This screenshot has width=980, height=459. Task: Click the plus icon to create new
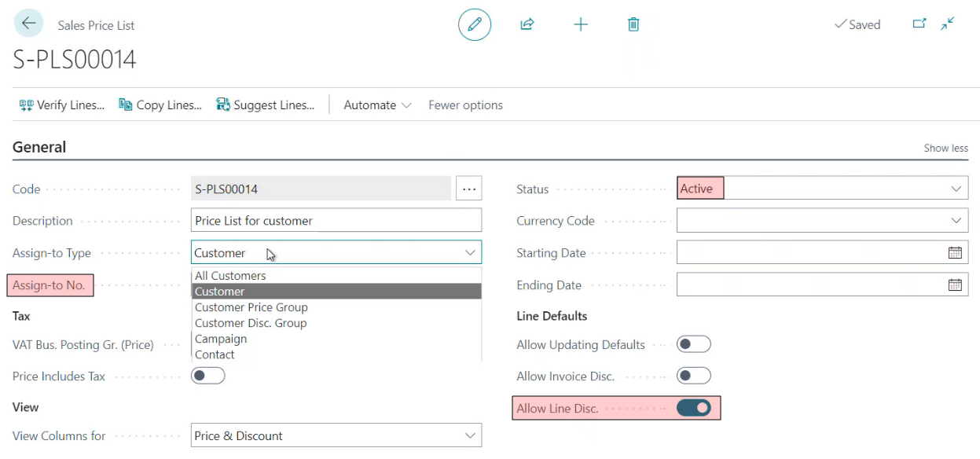coord(581,24)
